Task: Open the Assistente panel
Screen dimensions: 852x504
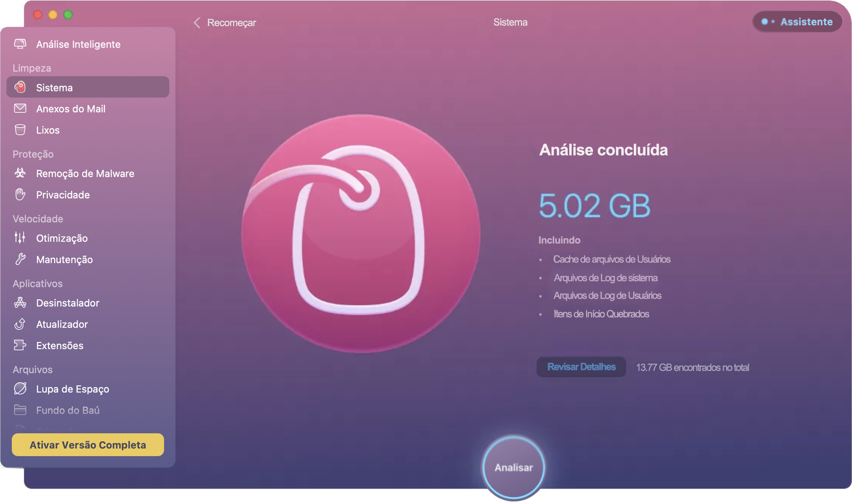Action: (x=797, y=21)
